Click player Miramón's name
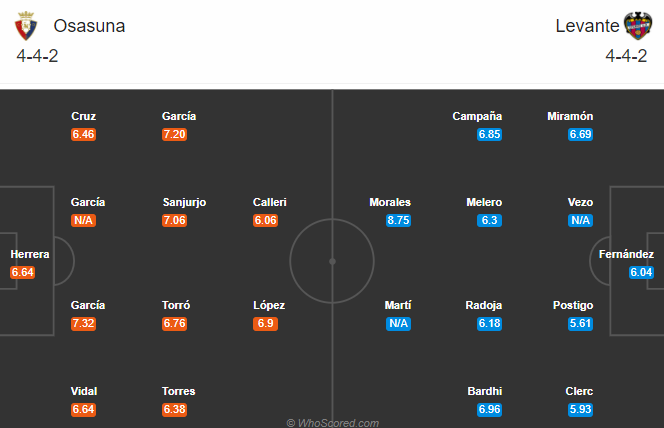The image size is (664, 428). point(570,116)
